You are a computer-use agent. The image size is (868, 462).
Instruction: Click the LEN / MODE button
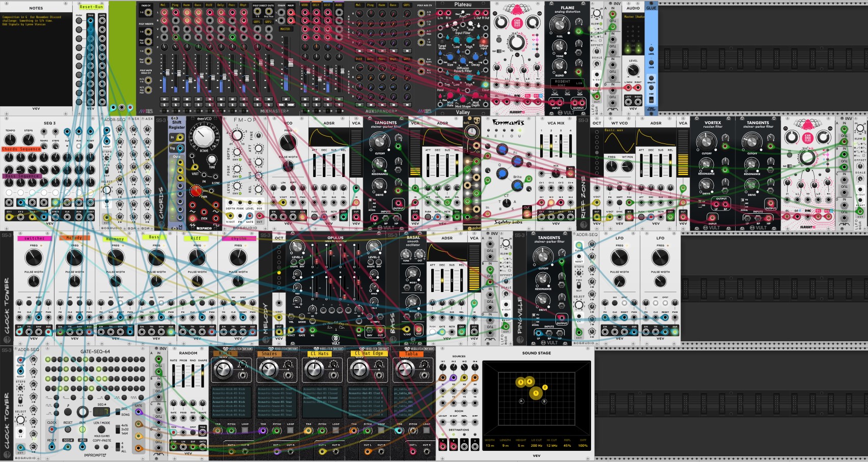[101, 430]
